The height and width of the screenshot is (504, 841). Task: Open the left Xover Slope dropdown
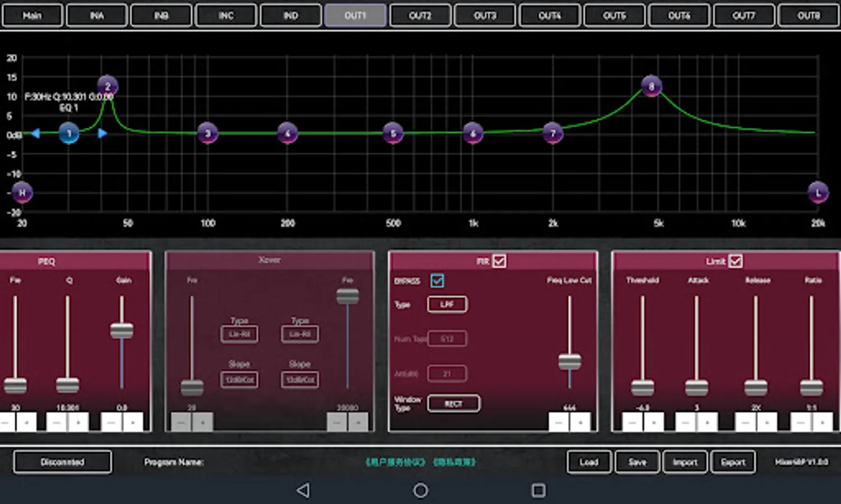tap(239, 380)
